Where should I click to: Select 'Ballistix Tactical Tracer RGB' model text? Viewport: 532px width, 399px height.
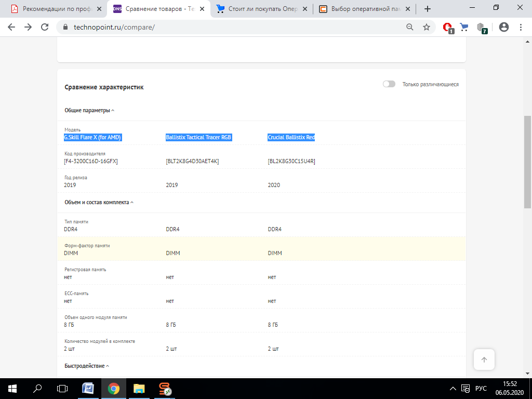[x=199, y=137]
